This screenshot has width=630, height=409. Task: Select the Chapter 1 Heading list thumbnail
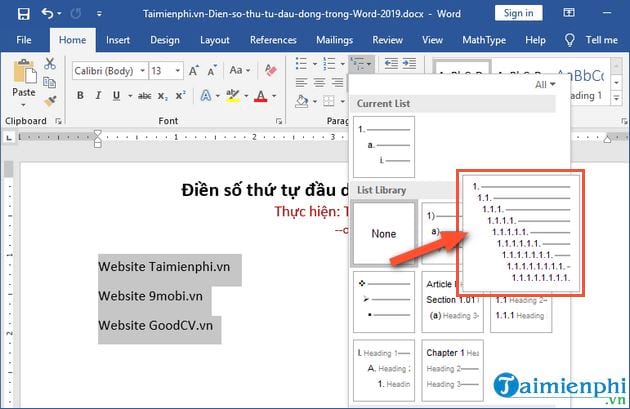click(452, 370)
